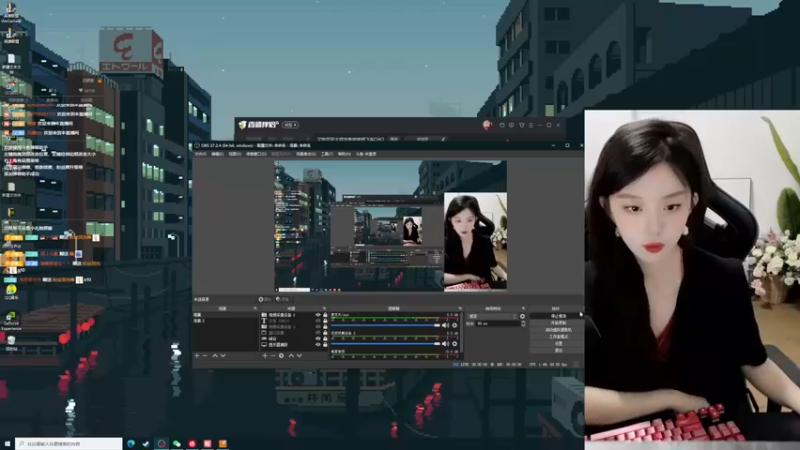The width and height of the screenshot is (800, 450).
Task: Click the Start Recording button in Controls
Action: tap(557, 323)
